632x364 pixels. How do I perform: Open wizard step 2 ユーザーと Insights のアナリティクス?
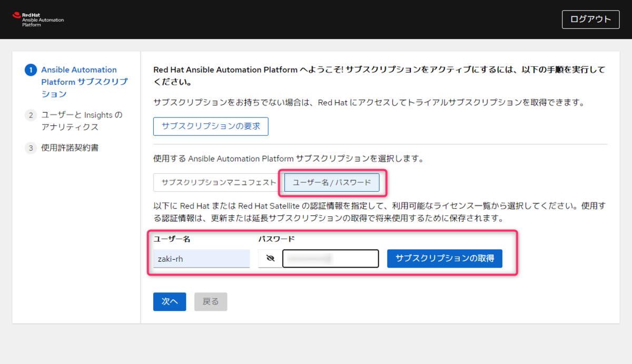click(x=74, y=121)
